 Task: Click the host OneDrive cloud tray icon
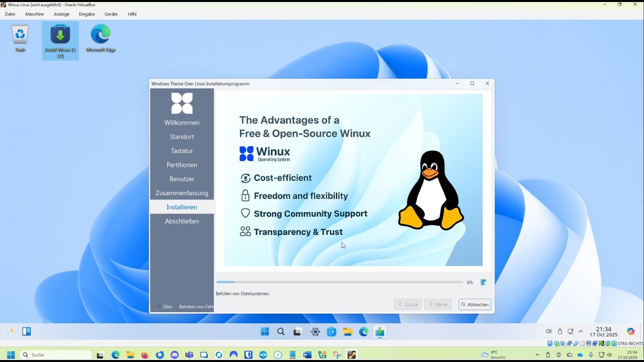coord(580,355)
